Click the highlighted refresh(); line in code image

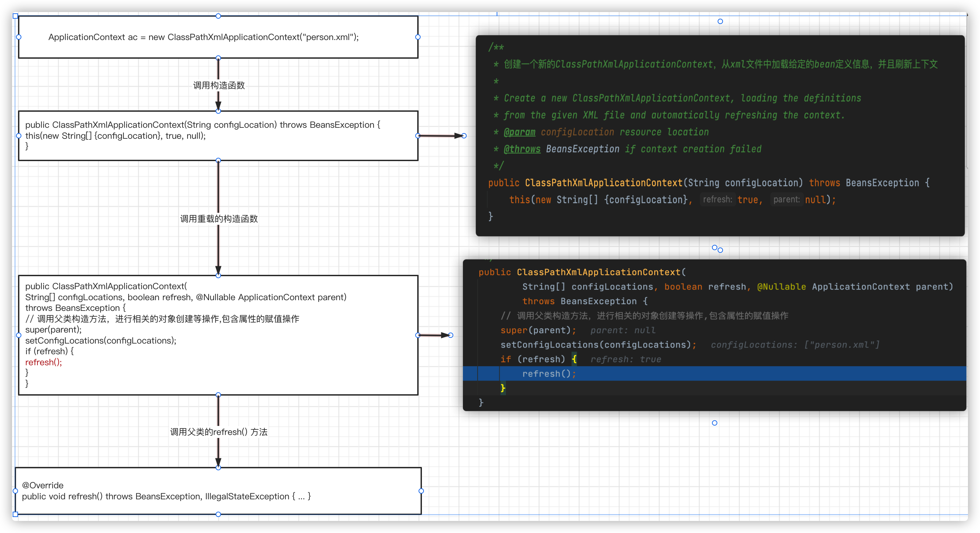pyautogui.click(x=714, y=373)
